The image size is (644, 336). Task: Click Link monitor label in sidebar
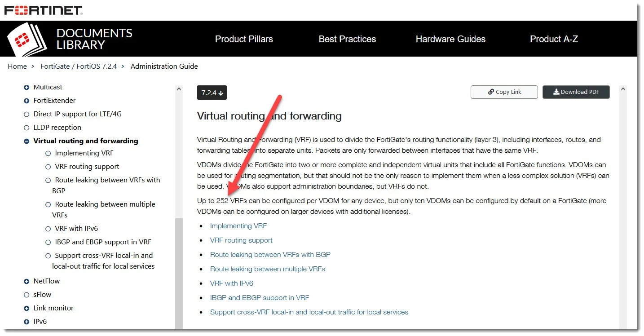(x=53, y=308)
